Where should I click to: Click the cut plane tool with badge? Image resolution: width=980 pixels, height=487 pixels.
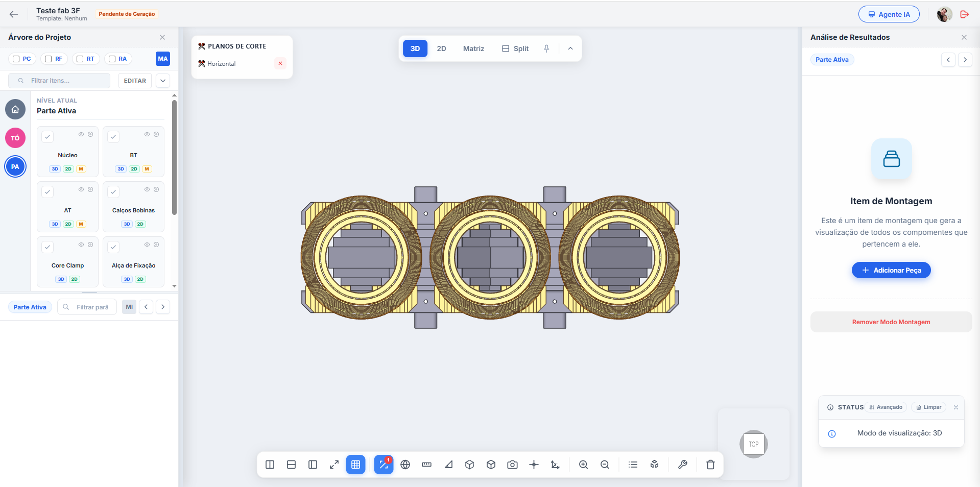(384, 465)
